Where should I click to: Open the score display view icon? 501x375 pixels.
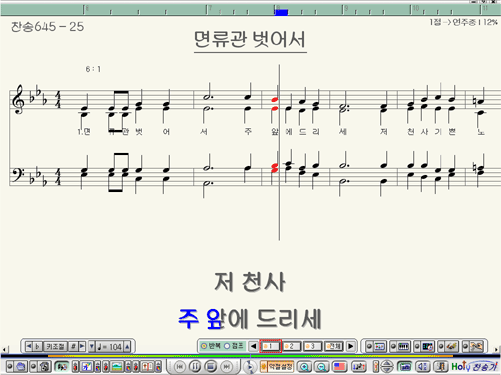tap(380, 346)
